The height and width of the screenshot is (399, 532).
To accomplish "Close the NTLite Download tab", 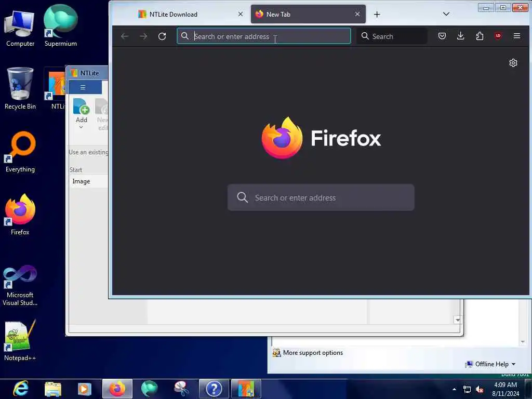I will [x=240, y=14].
